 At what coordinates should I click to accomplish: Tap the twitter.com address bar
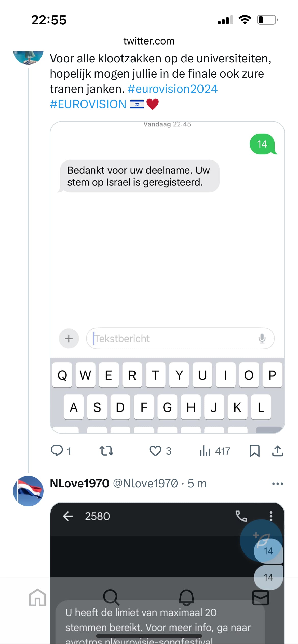coord(149,41)
